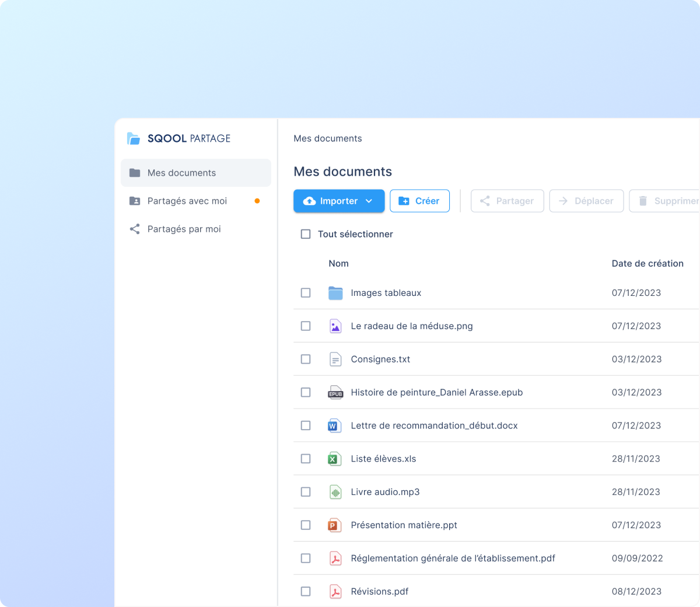The image size is (700, 607).
Task: Click the PNG image file icon
Action: [335, 326]
